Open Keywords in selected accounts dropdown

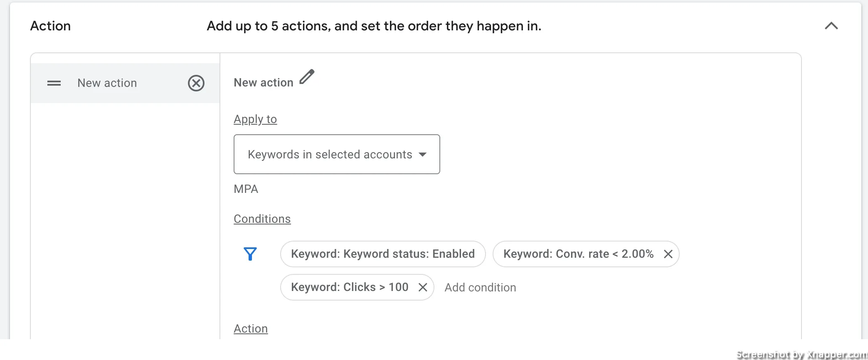tap(337, 154)
